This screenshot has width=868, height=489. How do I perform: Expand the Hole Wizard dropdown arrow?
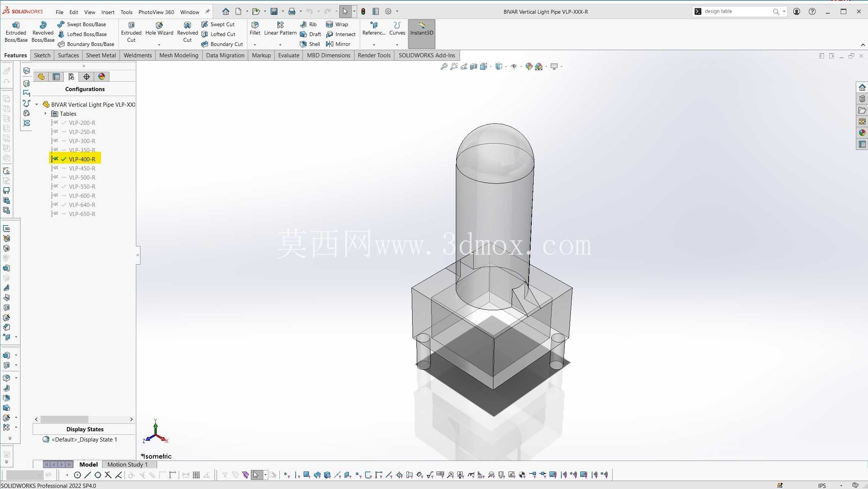[159, 45]
